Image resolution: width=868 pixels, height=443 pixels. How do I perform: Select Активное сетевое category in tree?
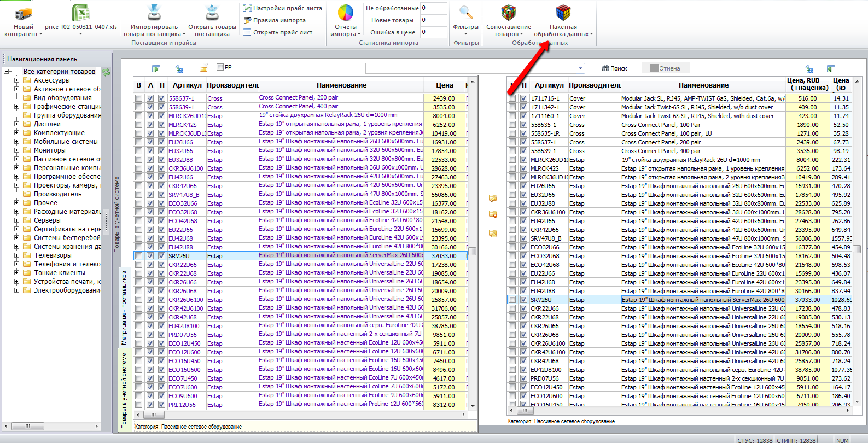pos(67,89)
